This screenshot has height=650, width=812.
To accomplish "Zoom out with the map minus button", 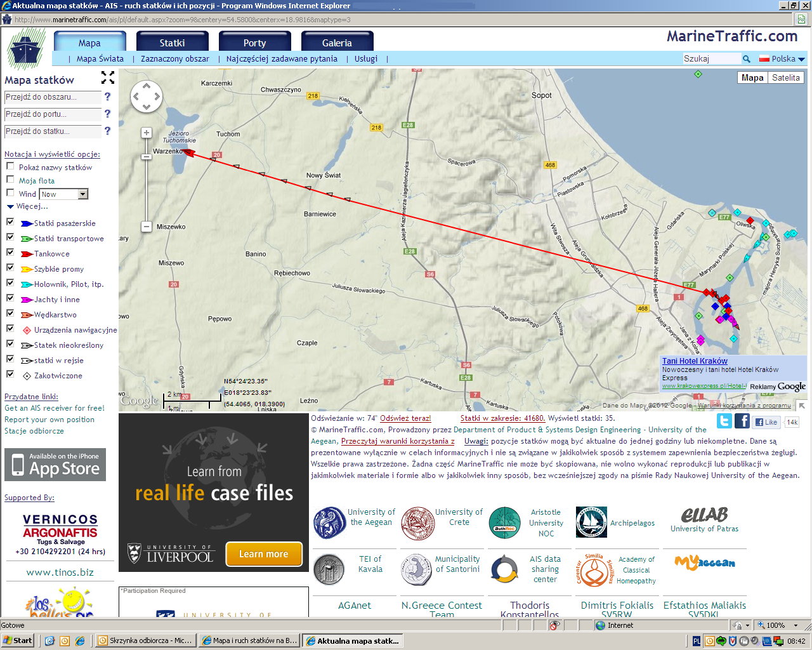I will point(147,226).
